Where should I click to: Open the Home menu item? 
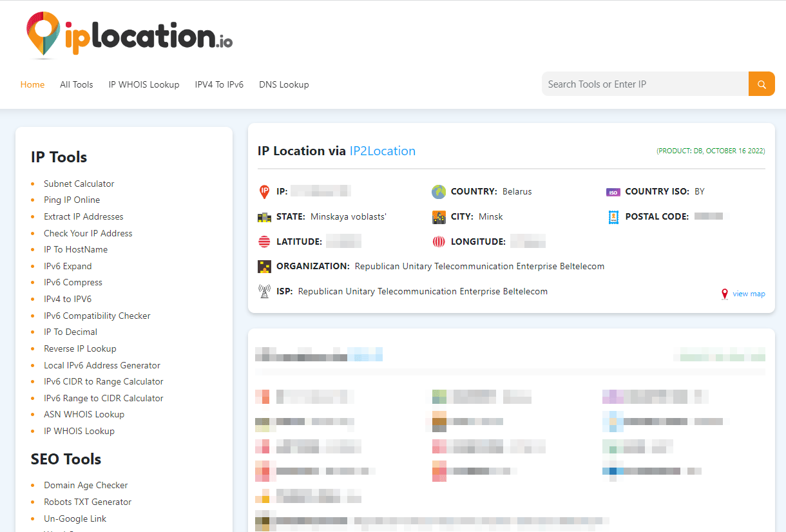pyautogui.click(x=32, y=84)
